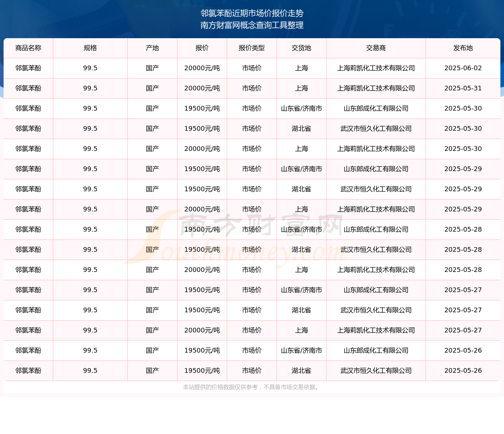Click the 规格 column header
This screenshot has height=434, width=504.
point(90,48)
